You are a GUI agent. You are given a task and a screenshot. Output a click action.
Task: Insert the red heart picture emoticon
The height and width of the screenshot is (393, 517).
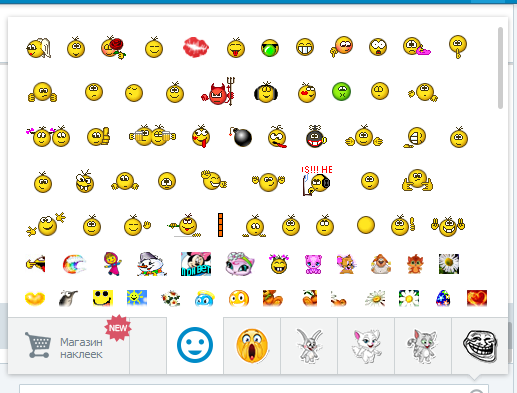477,298
